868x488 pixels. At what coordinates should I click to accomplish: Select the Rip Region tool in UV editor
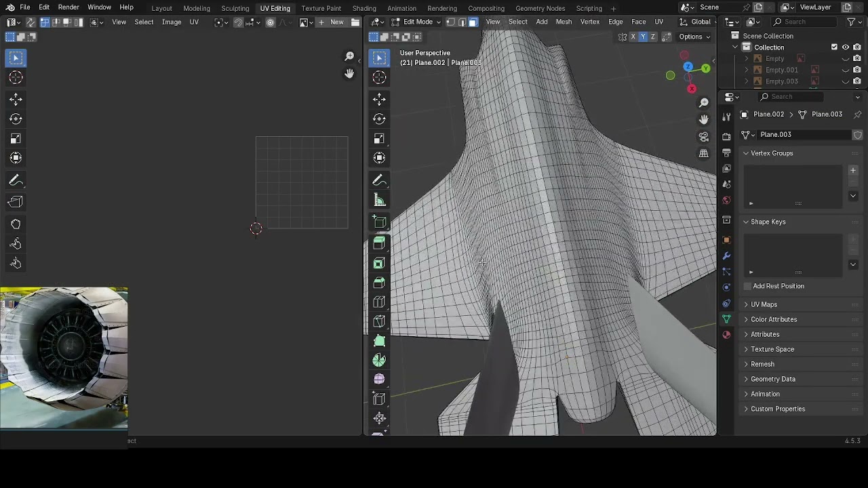coord(16,202)
